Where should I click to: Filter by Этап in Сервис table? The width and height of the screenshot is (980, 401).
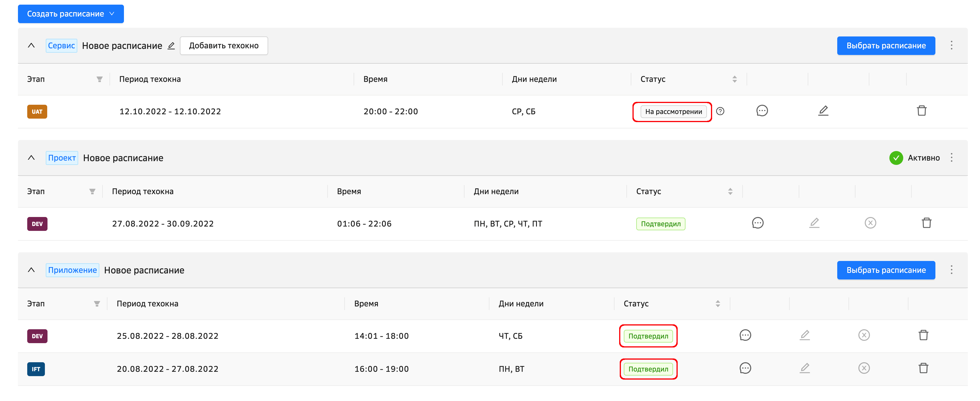click(99, 80)
